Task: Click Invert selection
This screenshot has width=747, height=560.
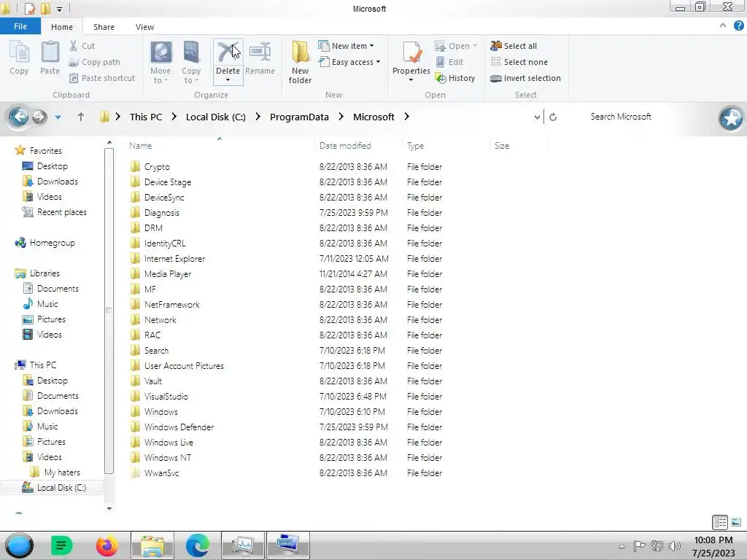Action: 525,78
